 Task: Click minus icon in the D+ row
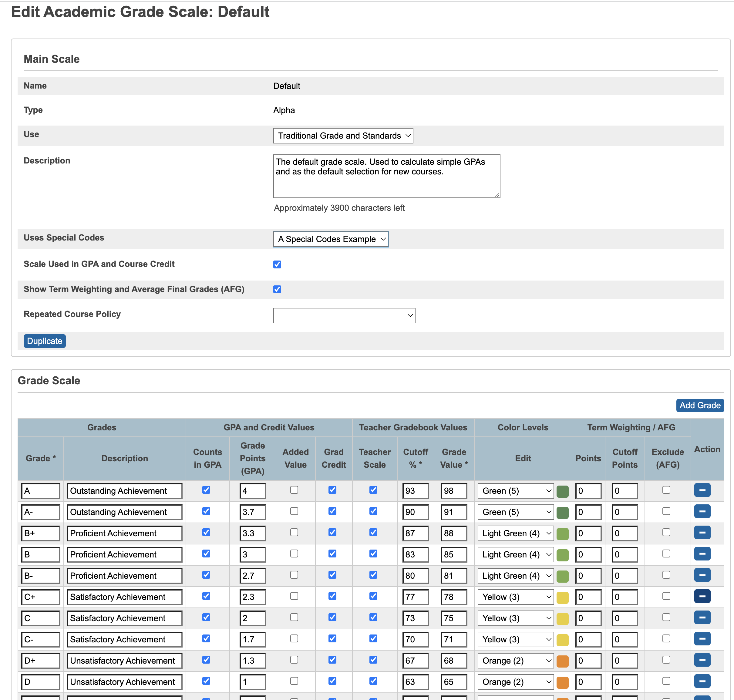pos(702,660)
